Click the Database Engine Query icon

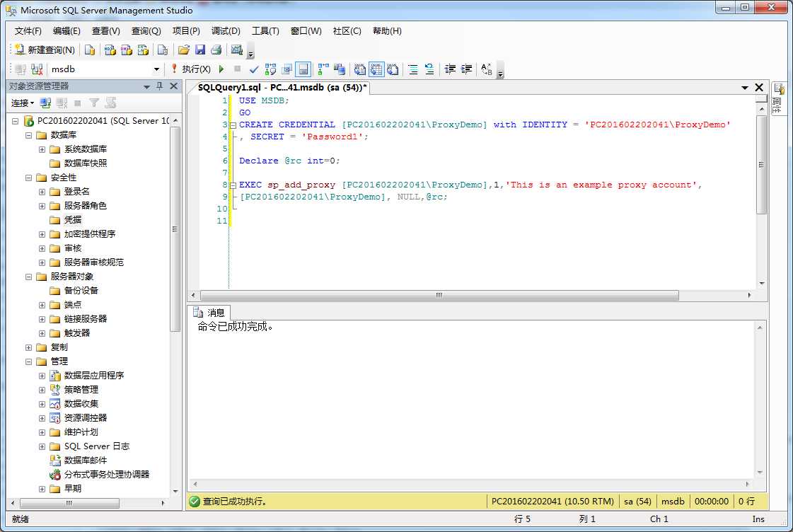90,50
